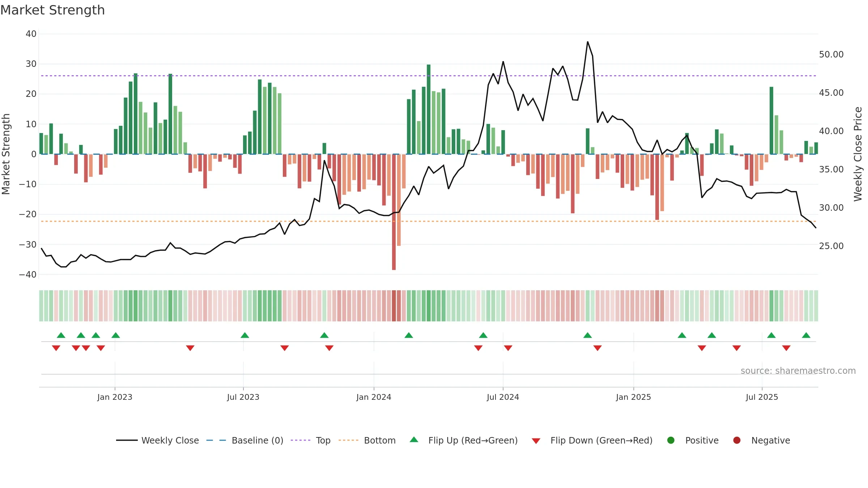Click the tallest green bar near 30
The width and height of the screenshot is (868, 488).
coord(429,109)
